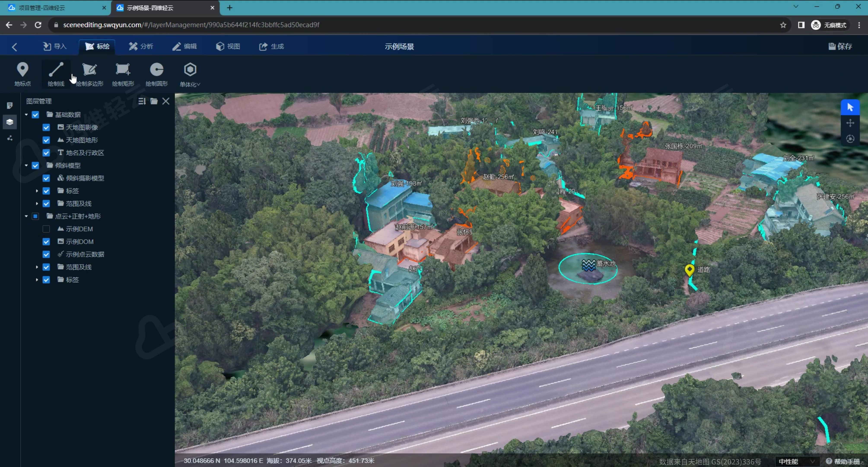Screen dimensions: 868x467
Task: Click the new folder icon in 图层管理 header
Action: [154, 101]
